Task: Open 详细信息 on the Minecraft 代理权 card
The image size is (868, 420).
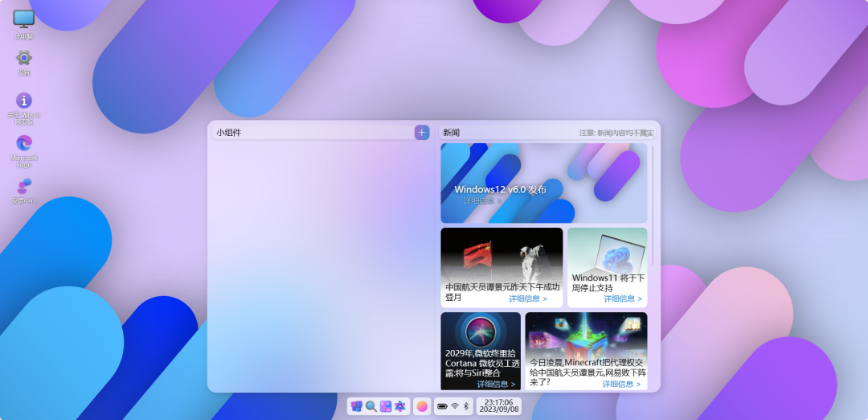Action: (x=621, y=384)
